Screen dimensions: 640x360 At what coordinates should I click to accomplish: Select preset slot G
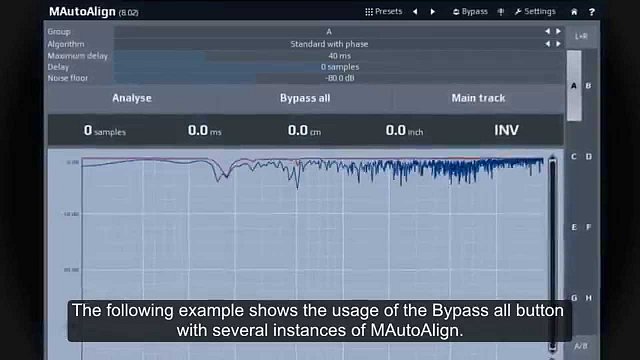coord(574,298)
